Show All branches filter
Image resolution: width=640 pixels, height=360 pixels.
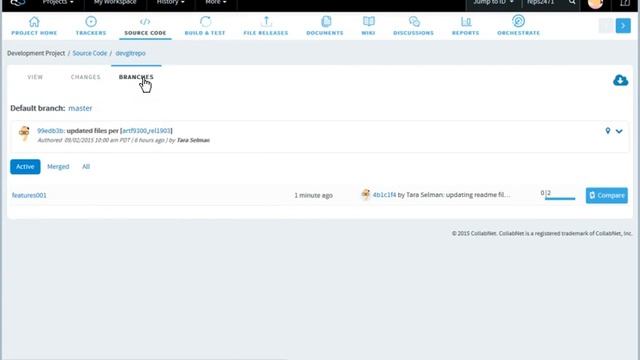click(86, 167)
